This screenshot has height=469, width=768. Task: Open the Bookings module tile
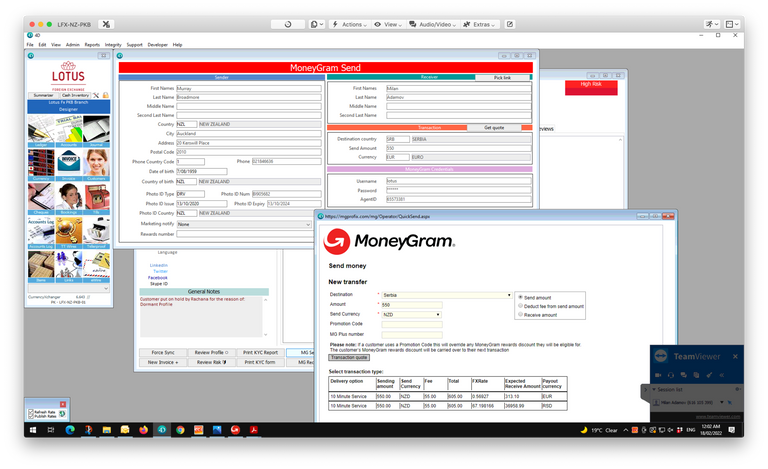pyautogui.click(x=69, y=199)
